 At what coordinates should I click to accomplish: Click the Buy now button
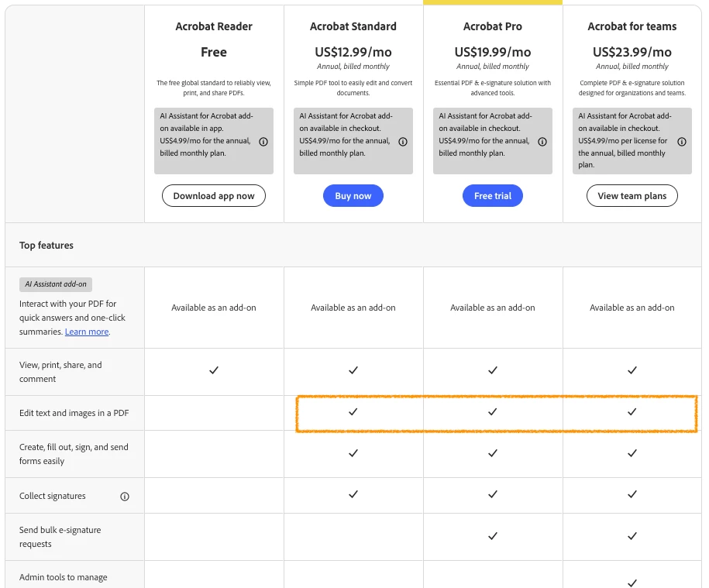(x=353, y=196)
